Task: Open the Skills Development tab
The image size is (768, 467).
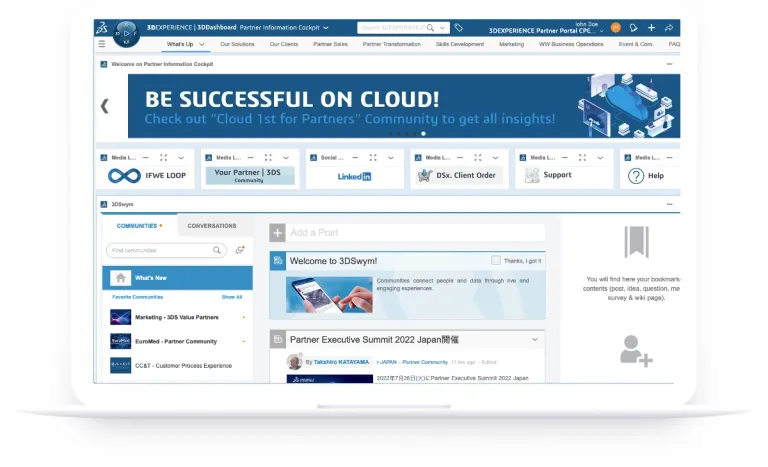Action: click(x=459, y=44)
